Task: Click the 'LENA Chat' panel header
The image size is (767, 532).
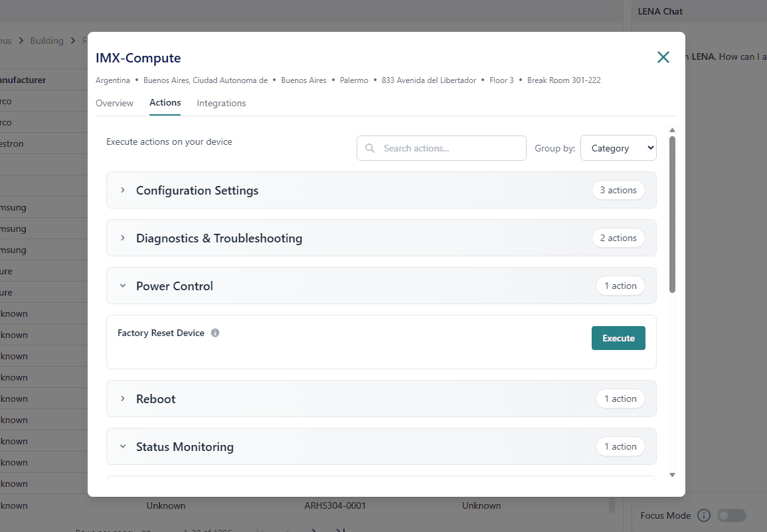Action: tap(660, 11)
